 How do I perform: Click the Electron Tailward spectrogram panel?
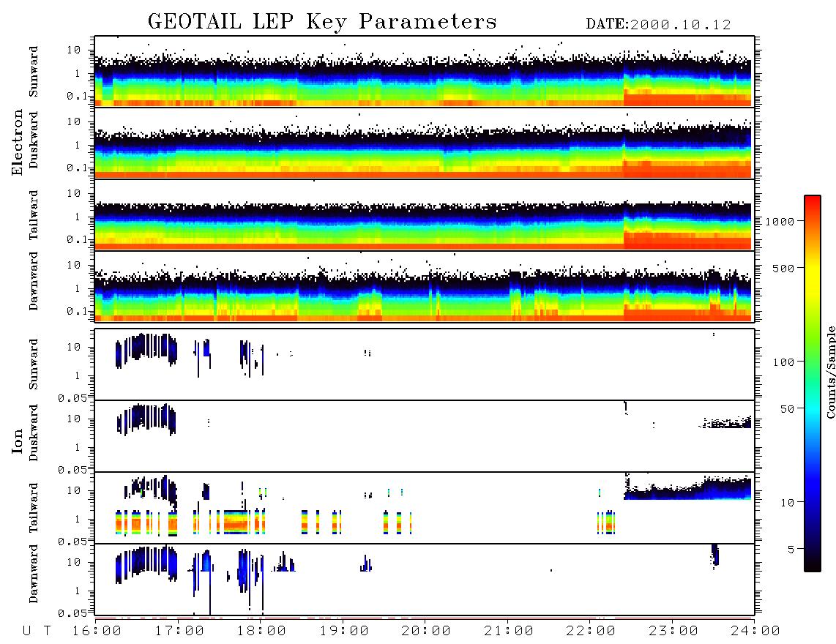pos(425,215)
